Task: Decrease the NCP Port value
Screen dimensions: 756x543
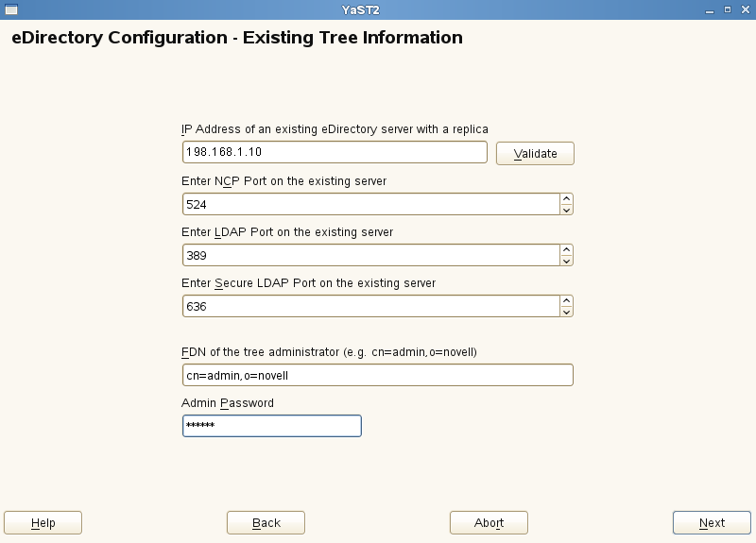Action: point(566,210)
